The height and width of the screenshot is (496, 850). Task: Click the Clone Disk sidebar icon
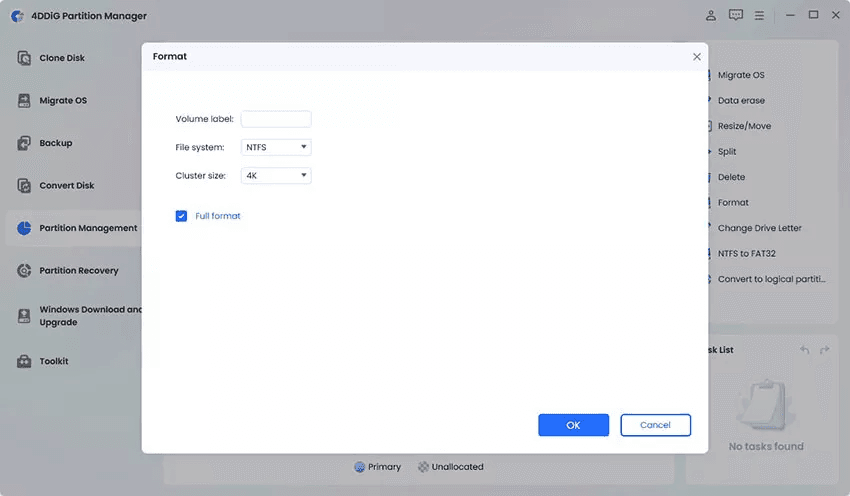[24, 58]
